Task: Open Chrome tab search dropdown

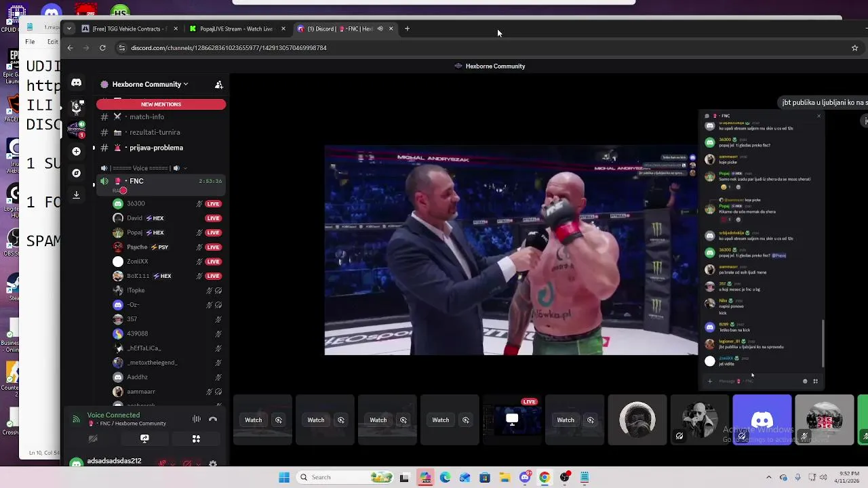Action: click(69, 28)
